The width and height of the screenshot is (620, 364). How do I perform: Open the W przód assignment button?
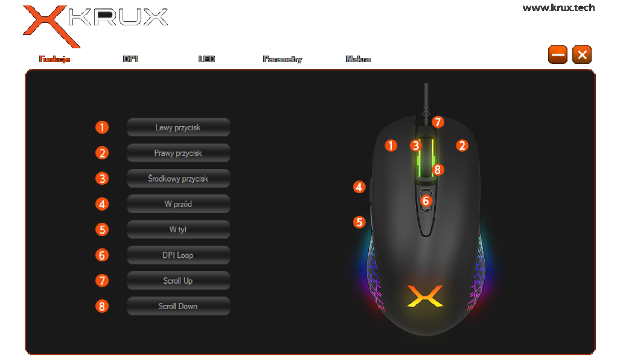click(178, 204)
